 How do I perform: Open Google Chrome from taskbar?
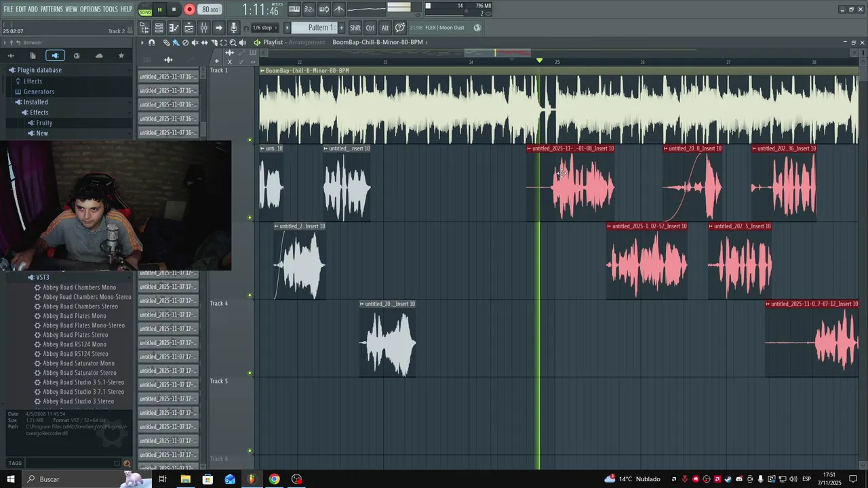(274, 479)
